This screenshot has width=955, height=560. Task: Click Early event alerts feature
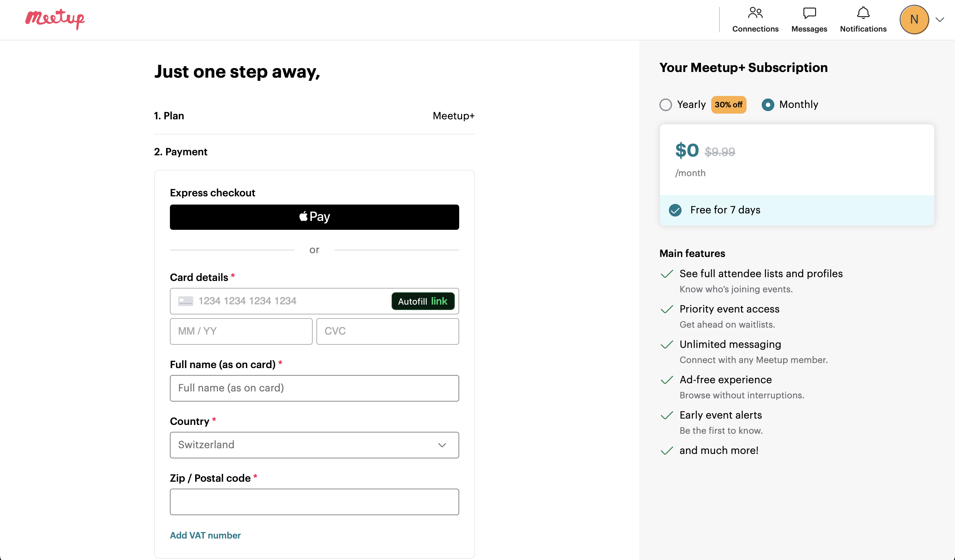coord(720,415)
